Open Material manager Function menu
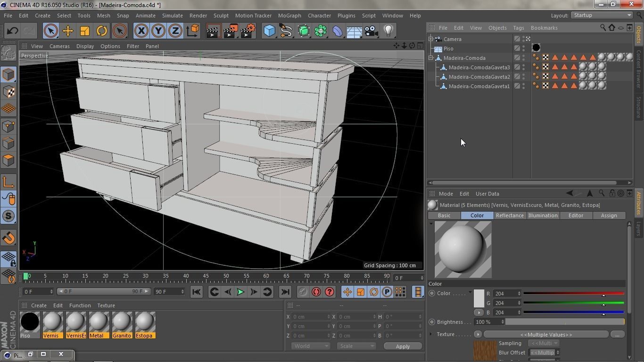644x362 pixels. (x=80, y=305)
